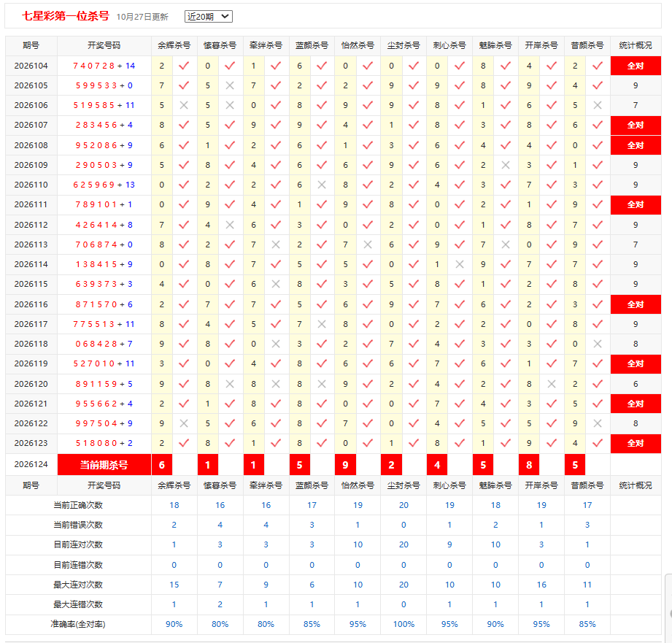Click the 10月27日更新 update date text
Screen dimensions: 672x643
pyautogui.click(x=142, y=17)
